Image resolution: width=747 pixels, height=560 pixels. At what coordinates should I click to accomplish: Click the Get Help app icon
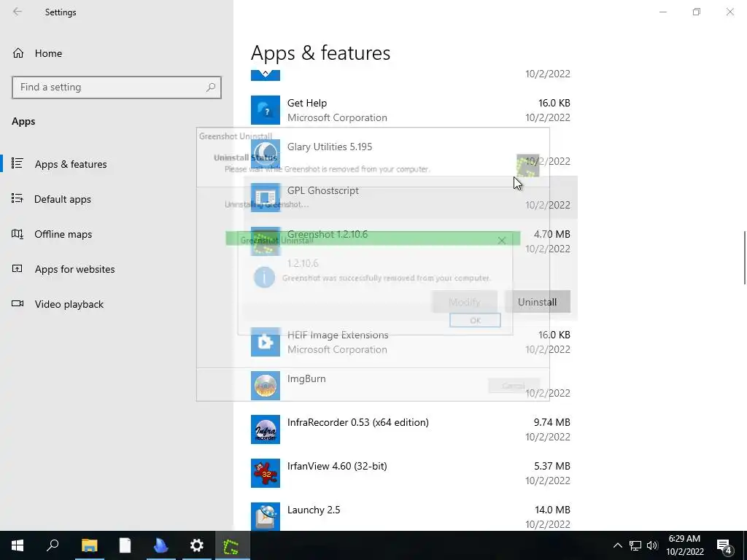point(266,110)
